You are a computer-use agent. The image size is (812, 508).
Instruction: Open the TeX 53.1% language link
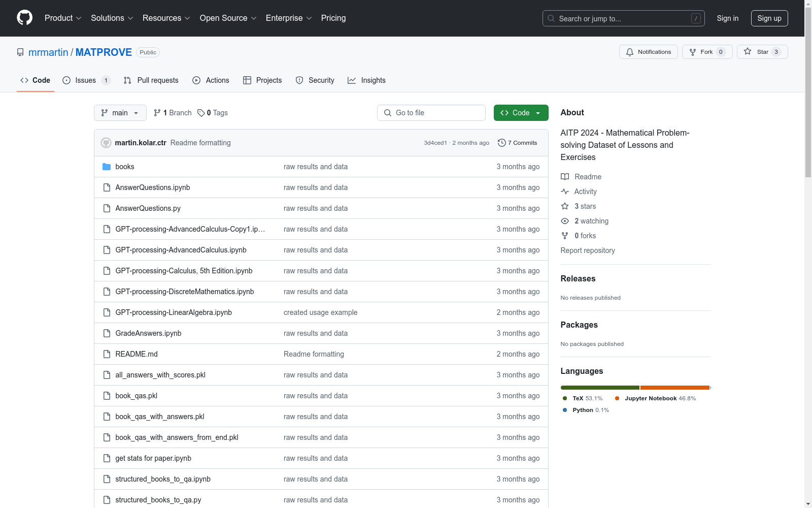(583, 398)
